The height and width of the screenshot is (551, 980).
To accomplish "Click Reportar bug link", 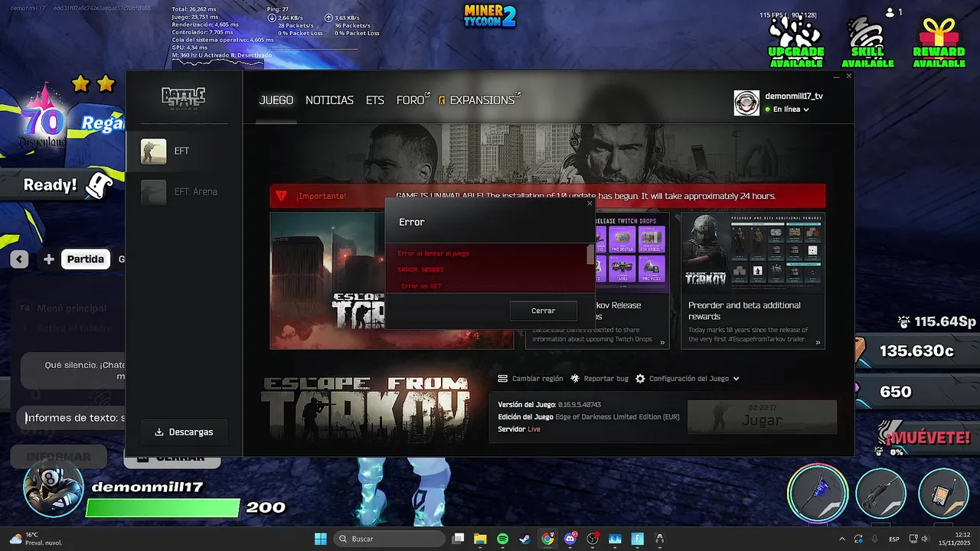I will tap(606, 379).
